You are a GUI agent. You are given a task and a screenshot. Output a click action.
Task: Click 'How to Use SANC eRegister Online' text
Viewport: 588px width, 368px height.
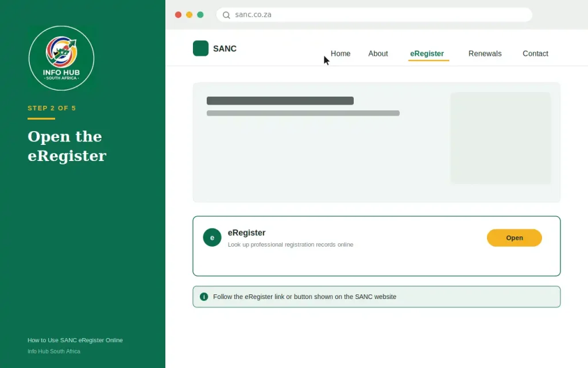click(x=75, y=340)
